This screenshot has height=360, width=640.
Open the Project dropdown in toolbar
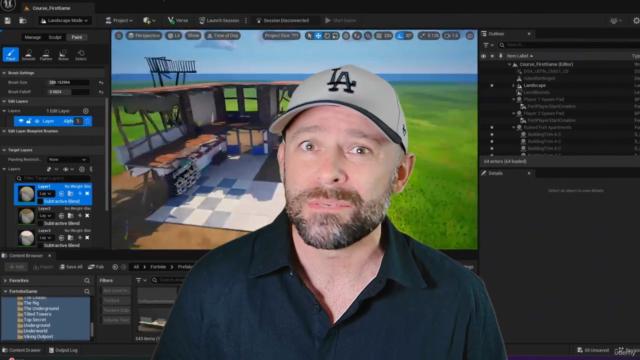119,20
